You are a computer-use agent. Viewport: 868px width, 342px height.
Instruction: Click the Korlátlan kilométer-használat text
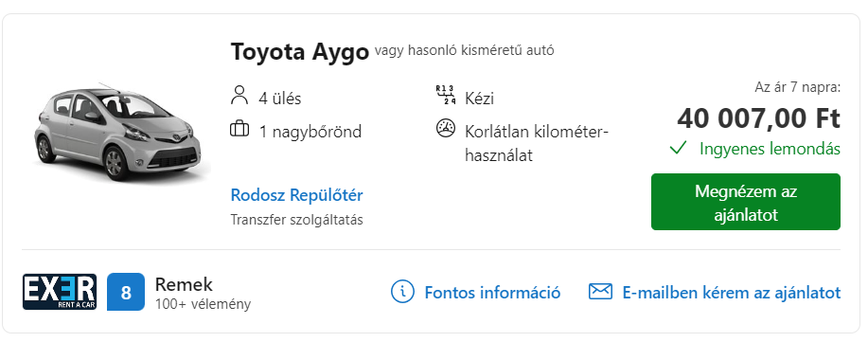(537, 144)
